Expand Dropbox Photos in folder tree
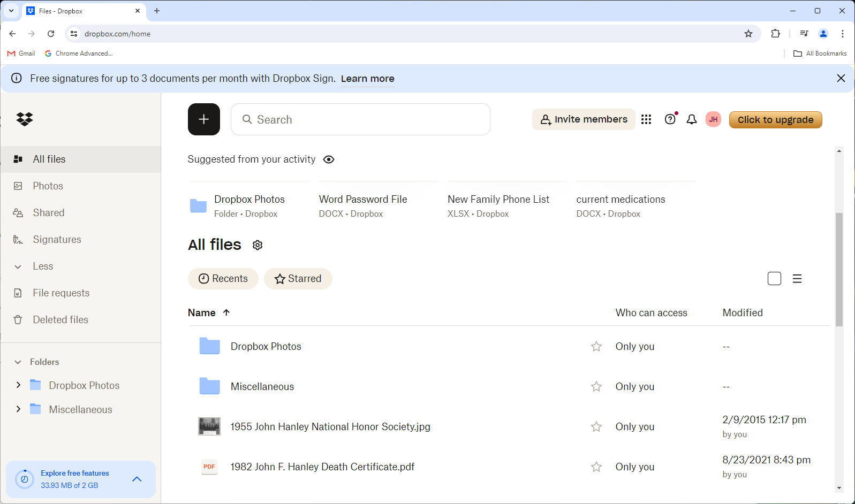This screenshot has height=504, width=855. pos(18,385)
